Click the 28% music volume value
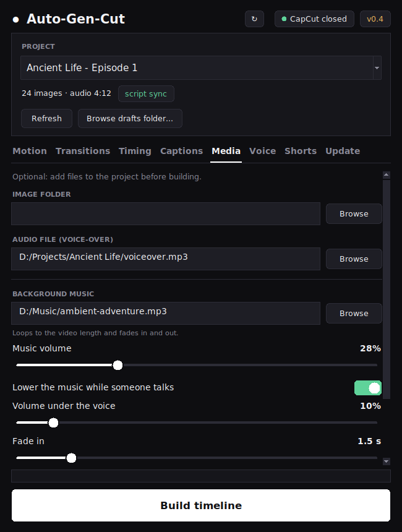 tap(370, 348)
